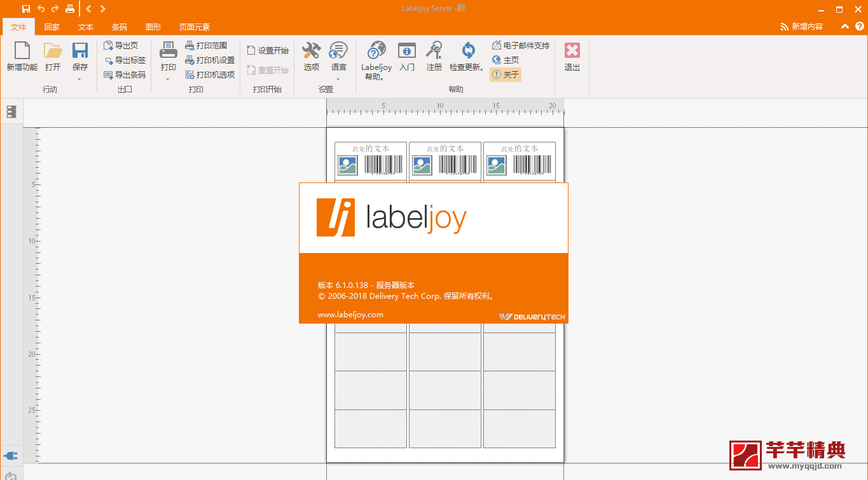This screenshot has width=868, height=480.
Task: Click the 打印 printer icon
Action: 169,51
